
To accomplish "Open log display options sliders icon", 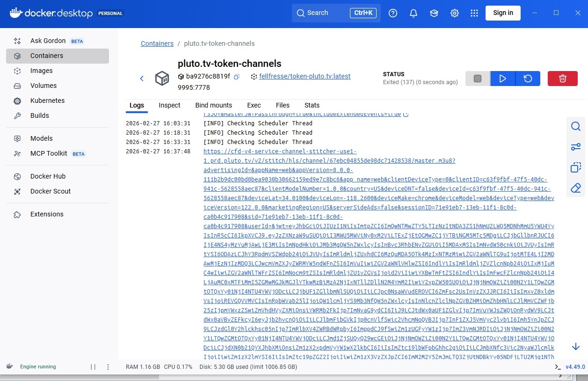I will (x=576, y=147).
